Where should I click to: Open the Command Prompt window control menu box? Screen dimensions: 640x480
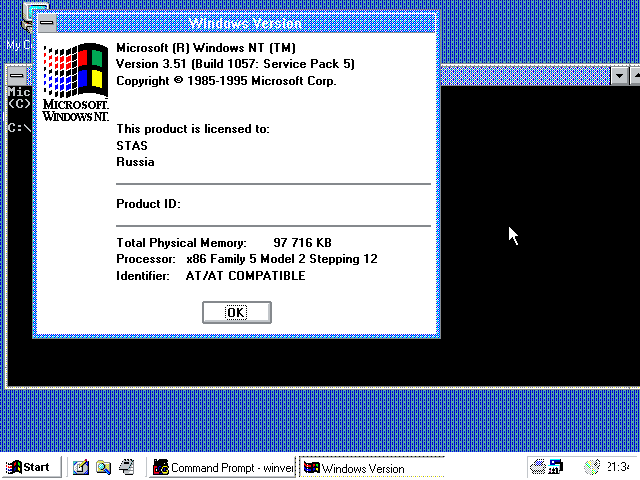point(16,75)
